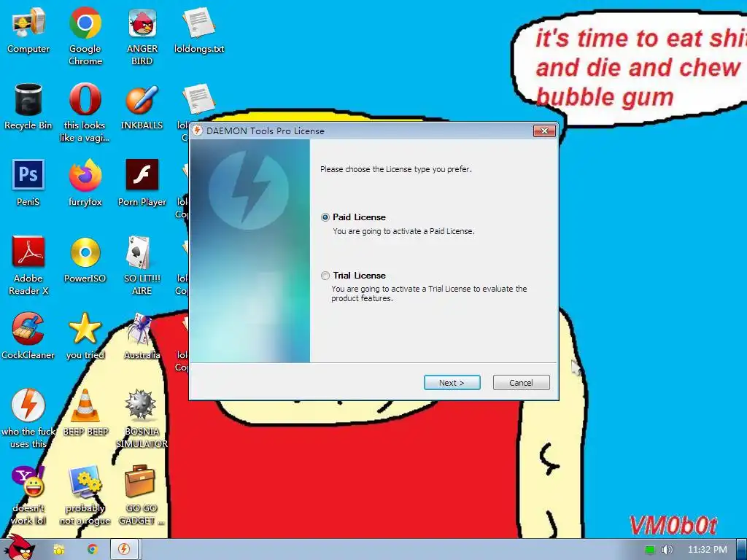Open the pinned folder icon on taskbar

58,550
